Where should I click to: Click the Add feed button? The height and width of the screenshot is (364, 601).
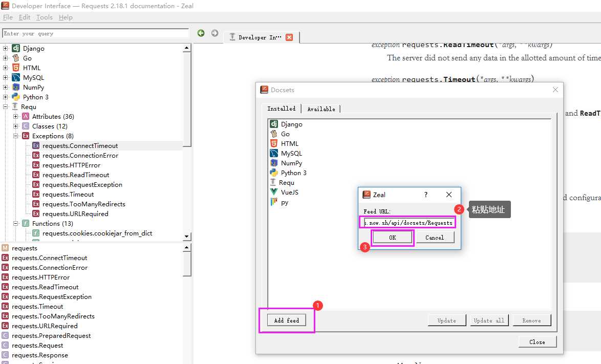click(x=286, y=320)
